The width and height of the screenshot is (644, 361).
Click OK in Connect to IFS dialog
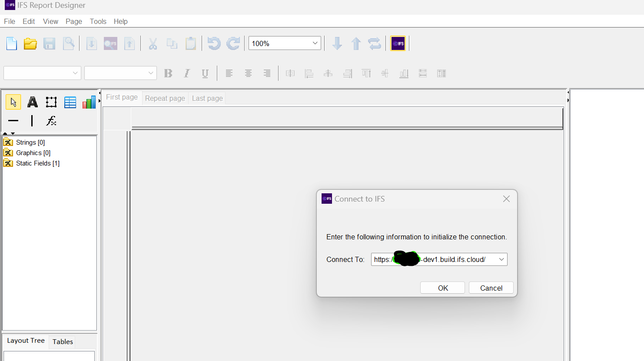(443, 288)
